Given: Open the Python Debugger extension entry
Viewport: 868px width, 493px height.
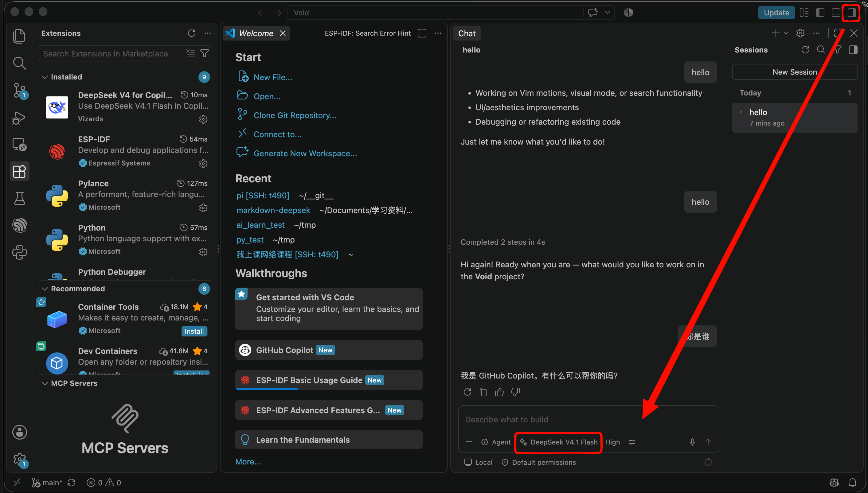Looking at the screenshot, I should (x=125, y=274).
